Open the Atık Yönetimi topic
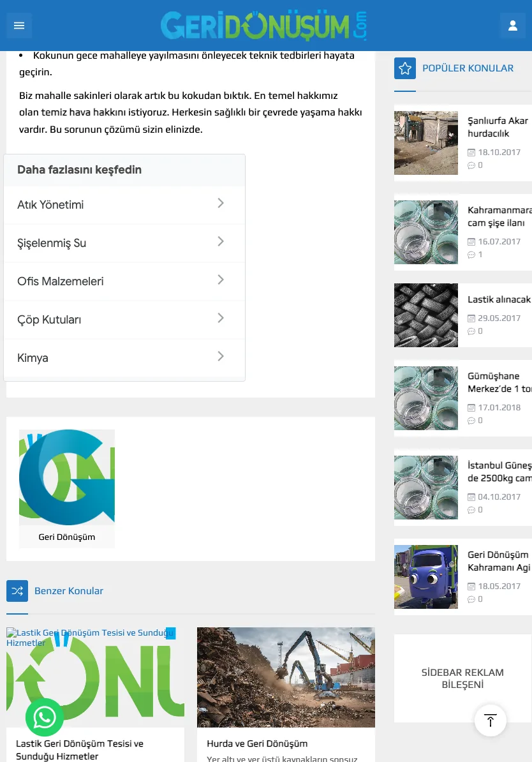Viewport: 532px width, 762px height. [124, 205]
